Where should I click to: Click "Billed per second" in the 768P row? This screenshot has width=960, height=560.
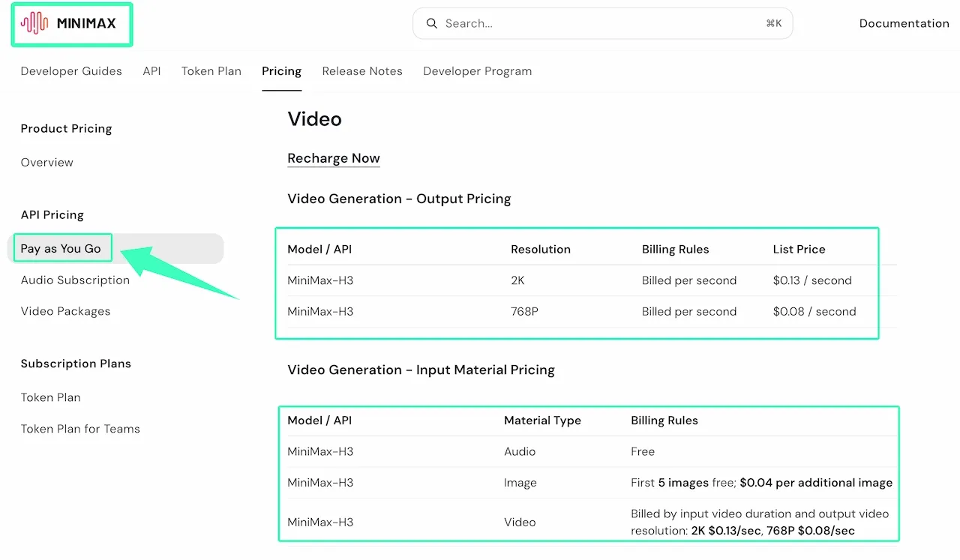point(689,311)
